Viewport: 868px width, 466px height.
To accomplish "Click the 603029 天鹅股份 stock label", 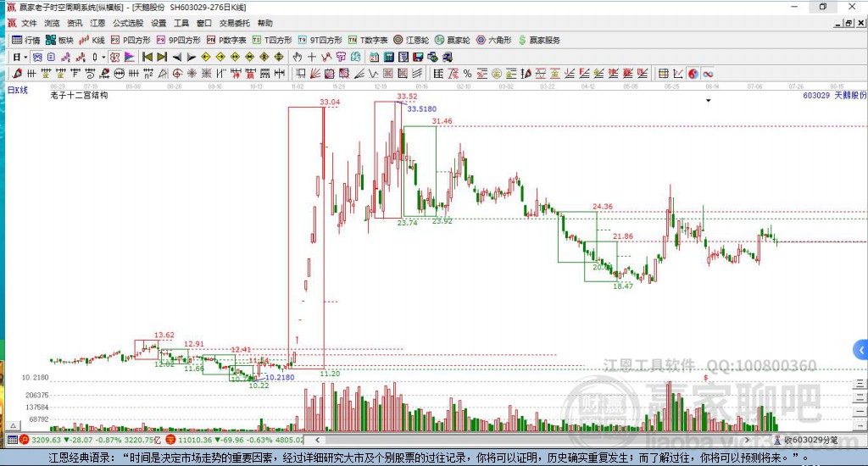I will pos(834,95).
